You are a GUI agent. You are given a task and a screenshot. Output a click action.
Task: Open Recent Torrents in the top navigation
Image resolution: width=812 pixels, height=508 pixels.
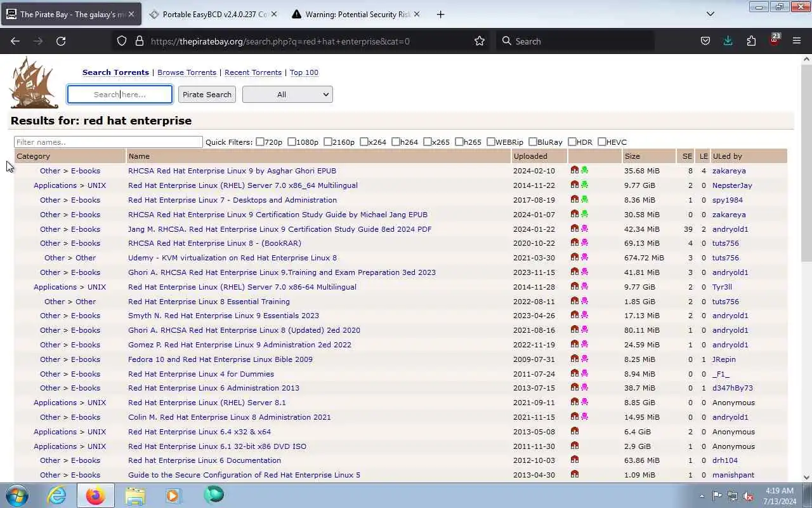point(253,72)
